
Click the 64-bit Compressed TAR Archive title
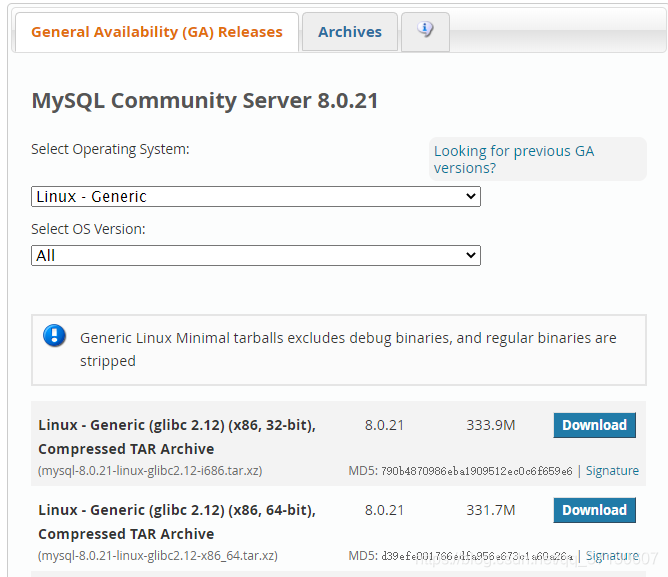(177, 522)
